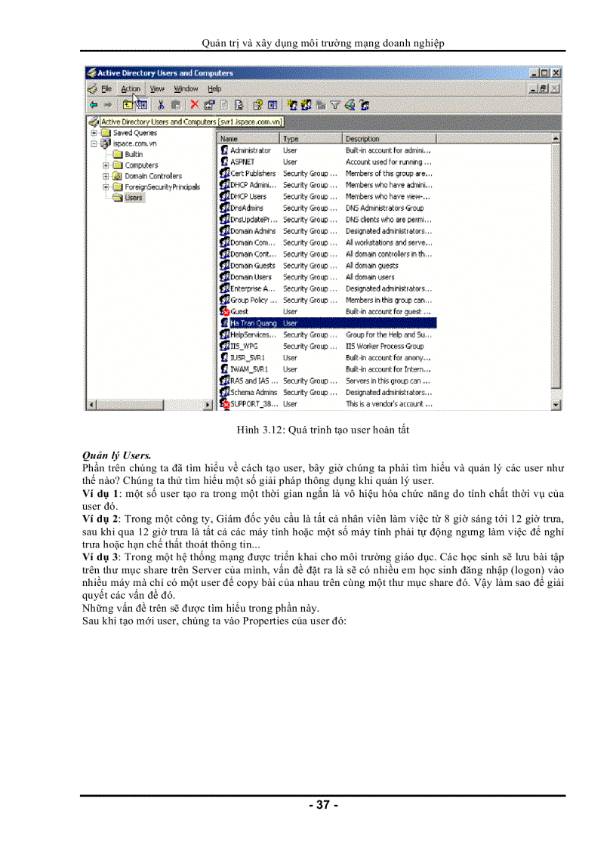
Task: Click the red Delete X toolbar icon
Action: [x=194, y=105]
